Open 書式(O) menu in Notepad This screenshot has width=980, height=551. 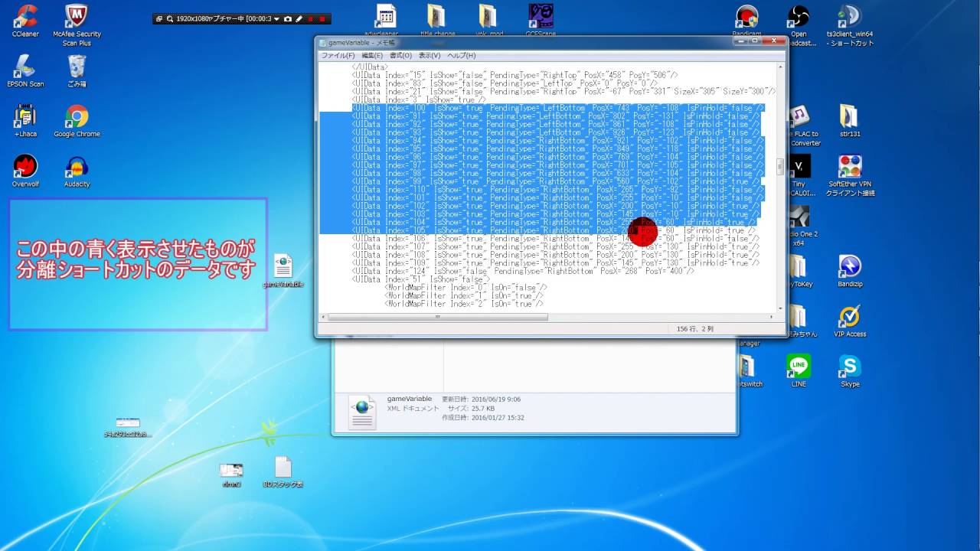(400, 55)
